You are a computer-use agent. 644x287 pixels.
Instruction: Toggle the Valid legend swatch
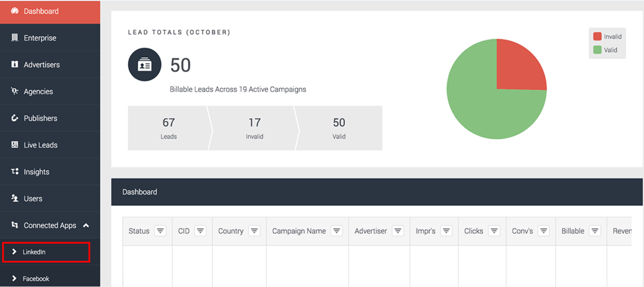[x=597, y=50]
